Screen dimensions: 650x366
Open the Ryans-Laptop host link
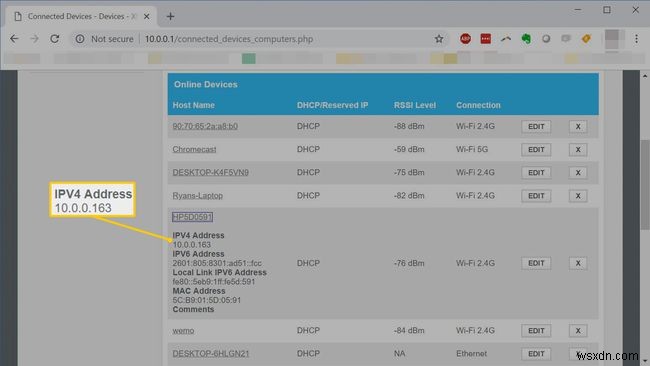click(x=198, y=196)
